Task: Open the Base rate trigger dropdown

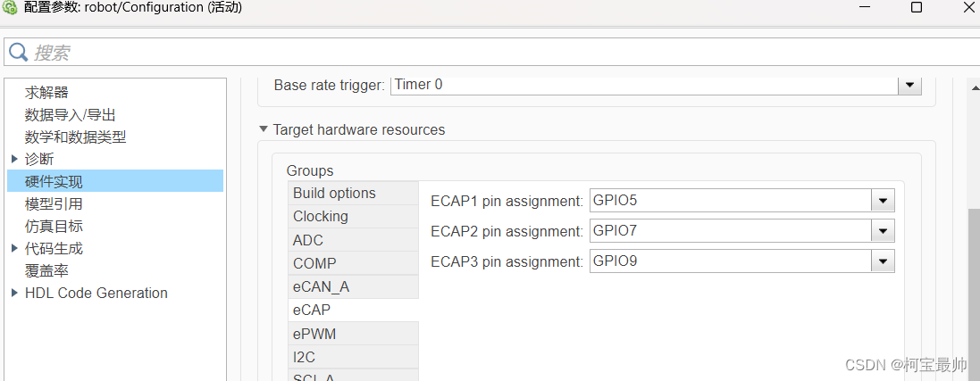Action: click(909, 86)
